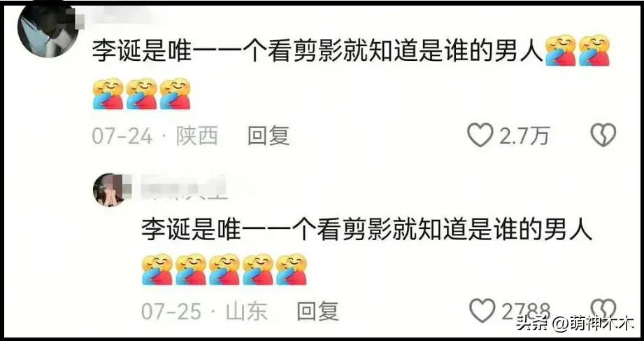Reply to the 07-25 山东 comment

coord(317,312)
